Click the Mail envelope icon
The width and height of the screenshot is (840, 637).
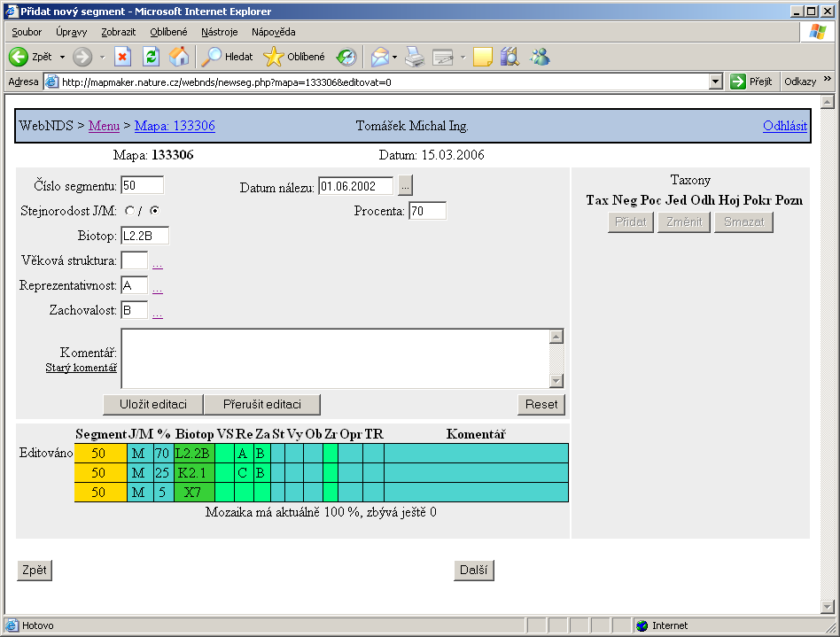click(380, 57)
